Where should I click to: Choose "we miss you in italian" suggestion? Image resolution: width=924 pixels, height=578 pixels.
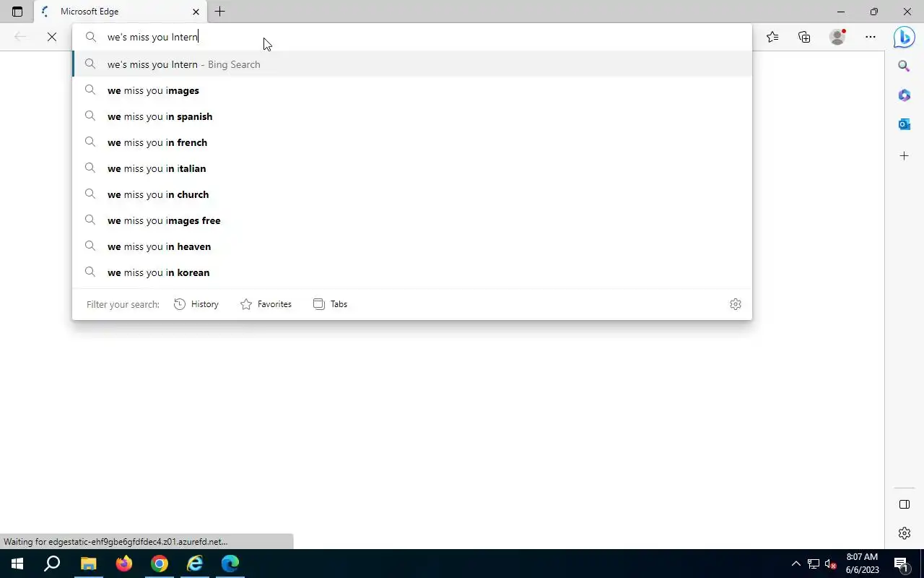point(411,168)
